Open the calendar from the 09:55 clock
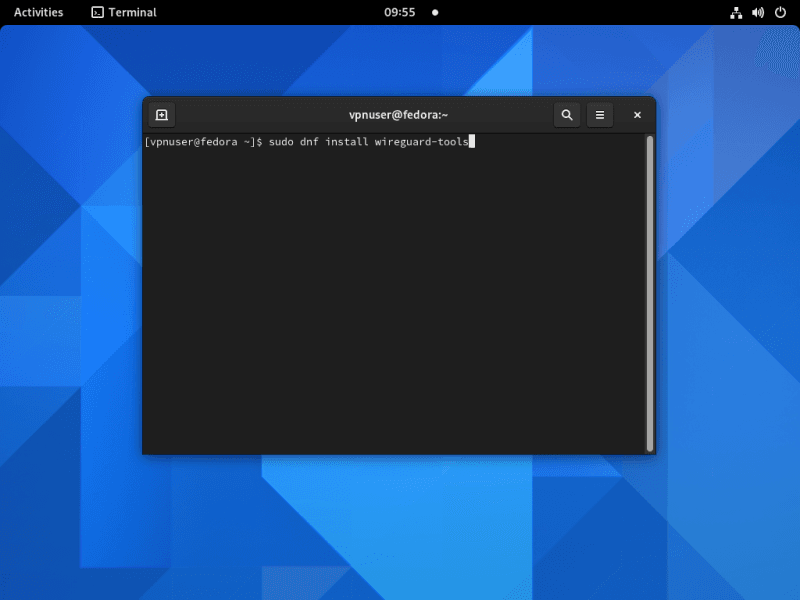The image size is (800, 600). [x=399, y=13]
